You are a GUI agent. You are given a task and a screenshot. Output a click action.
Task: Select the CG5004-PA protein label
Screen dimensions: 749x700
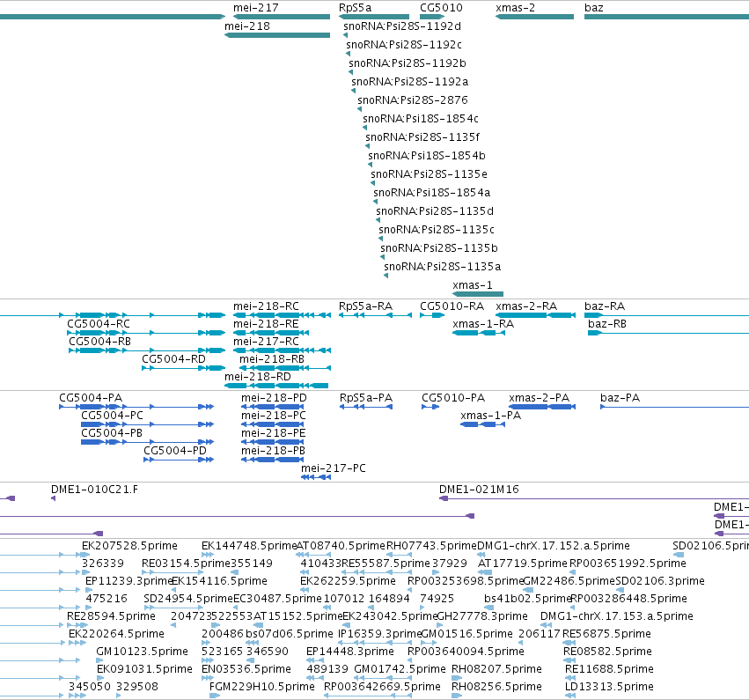coord(91,398)
